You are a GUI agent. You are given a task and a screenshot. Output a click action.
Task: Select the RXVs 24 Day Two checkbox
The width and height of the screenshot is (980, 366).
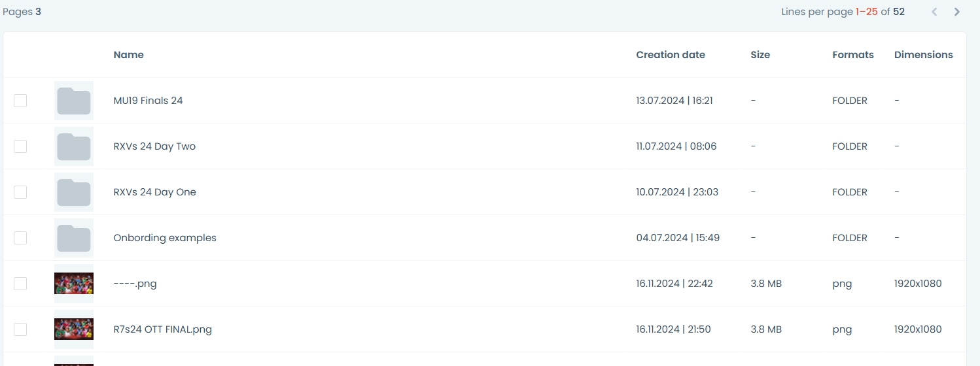[x=20, y=146]
